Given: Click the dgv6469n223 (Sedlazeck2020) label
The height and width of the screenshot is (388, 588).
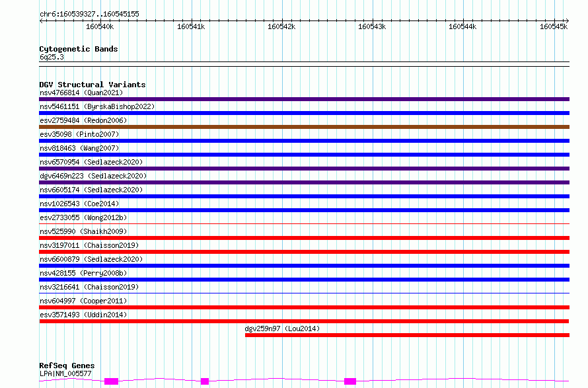Looking at the screenshot, I should (93, 176).
